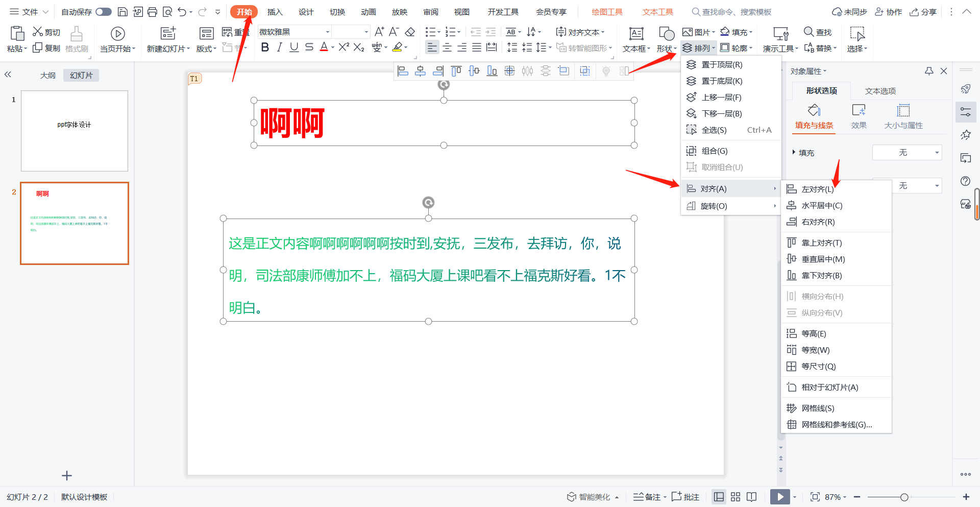This screenshot has width=980, height=507.
Task: Open the 排列 arrange dropdown
Action: pos(699,48)
